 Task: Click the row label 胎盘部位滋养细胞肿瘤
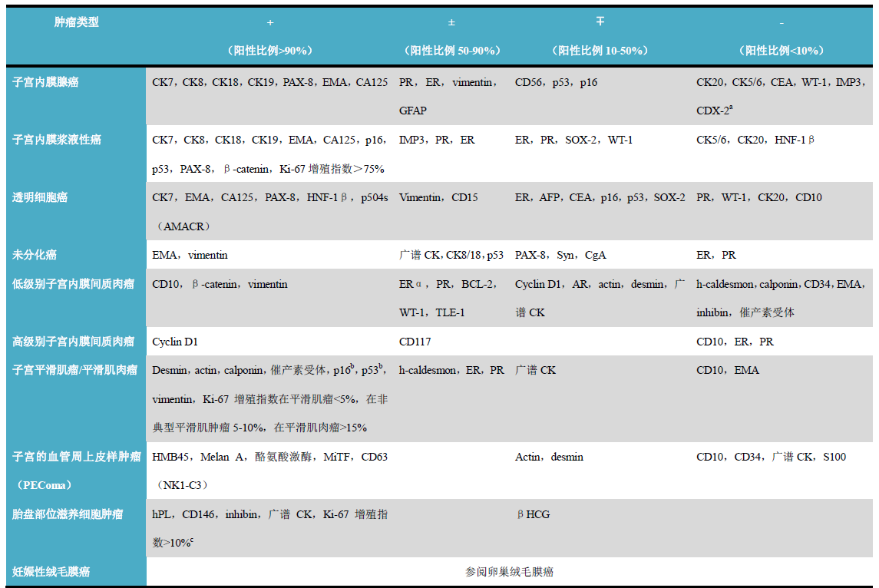click(x=68, y=514)
